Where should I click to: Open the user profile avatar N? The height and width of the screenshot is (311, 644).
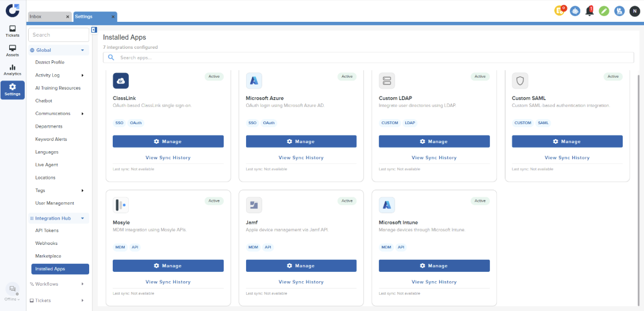(634, 11)
